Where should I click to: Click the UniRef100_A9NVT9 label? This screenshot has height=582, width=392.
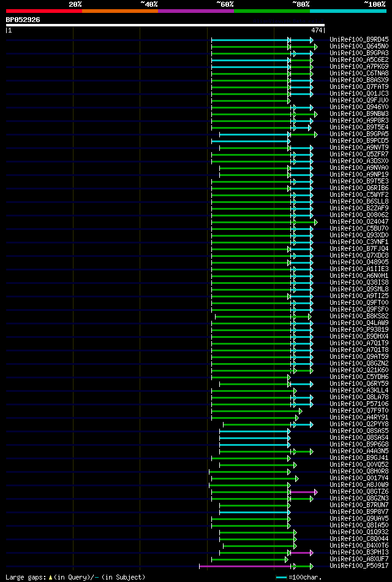coord(359,148)
